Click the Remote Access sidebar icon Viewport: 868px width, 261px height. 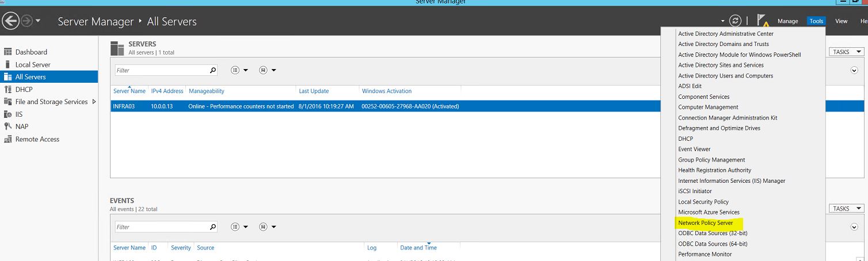pos(8,139)
